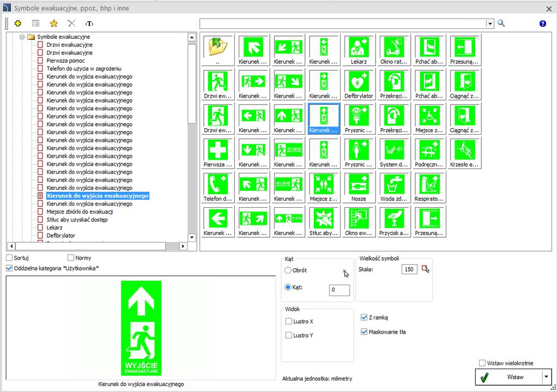The height and width of the screenshot is (392, 558).
Task: Select the Lekarz symbol thumbnail in the grid
Action: (x=359, y=50)
